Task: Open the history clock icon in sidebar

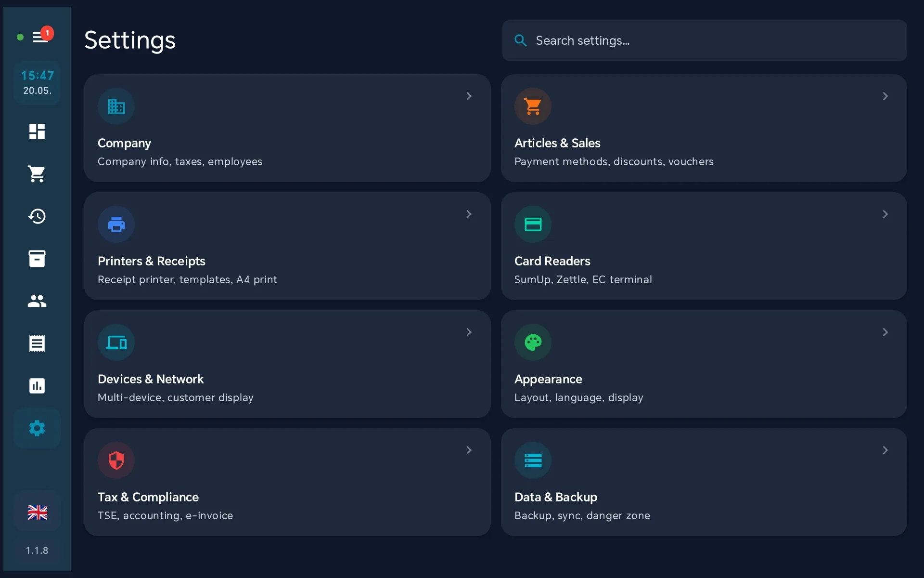Action: (37, 216)
